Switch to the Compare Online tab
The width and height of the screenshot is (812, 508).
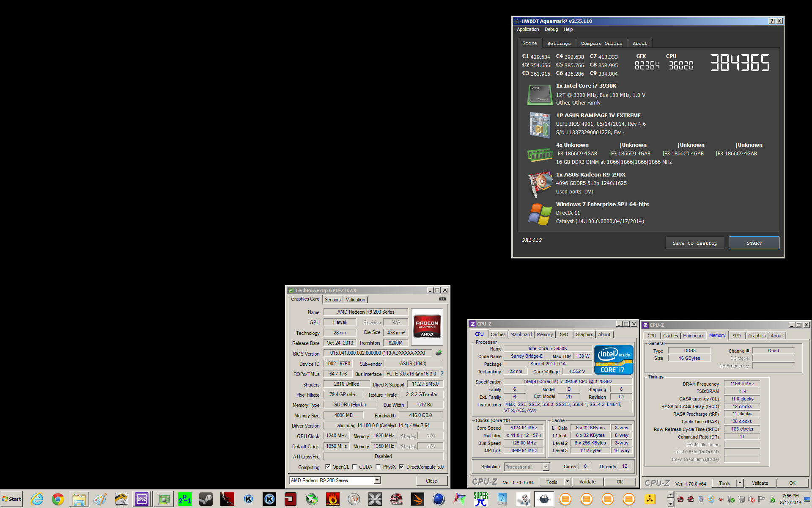(x=601, y=43)
